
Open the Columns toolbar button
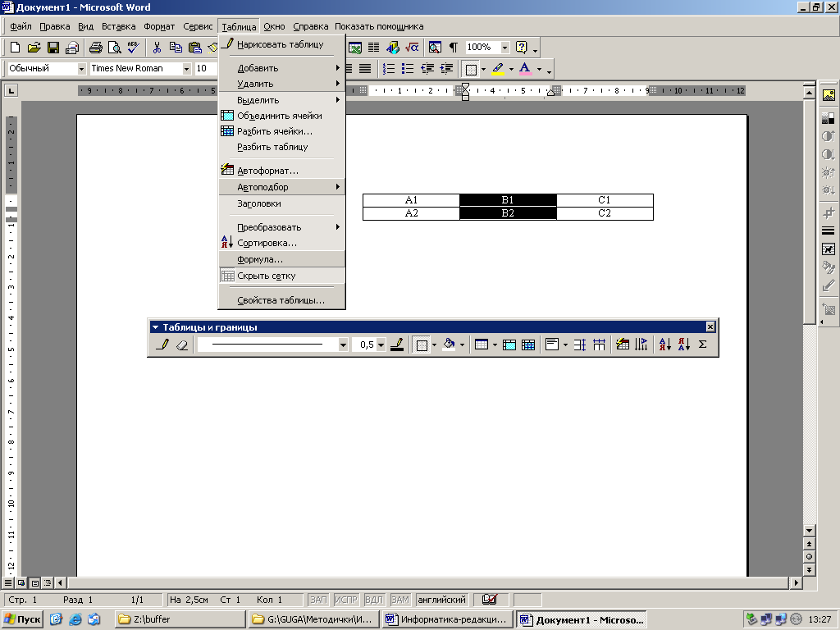pos(373,48)
